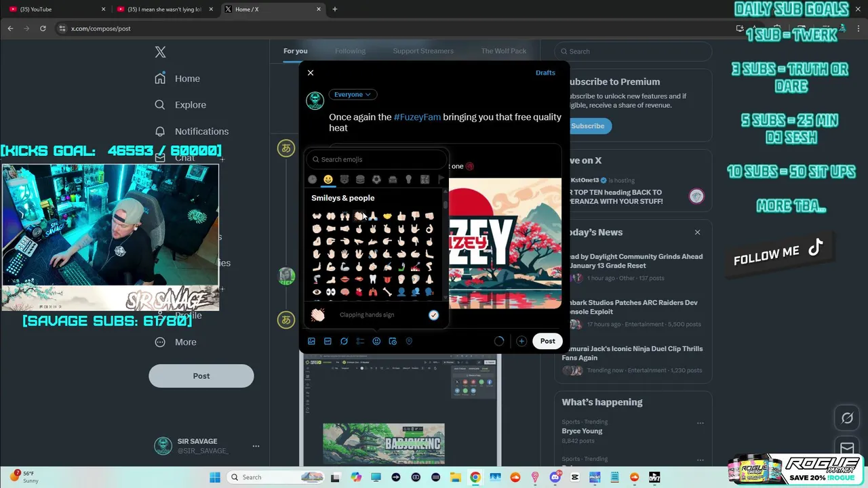Viewport: 868px width, 488px height.
Task: Tag a location on the post
Action: (409, 342)
